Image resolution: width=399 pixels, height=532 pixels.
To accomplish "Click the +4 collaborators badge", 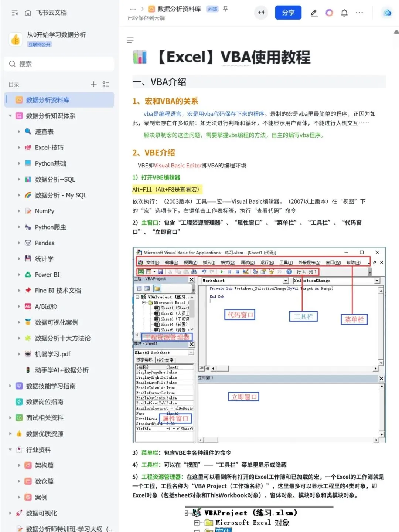I will (x=261, y=13).
